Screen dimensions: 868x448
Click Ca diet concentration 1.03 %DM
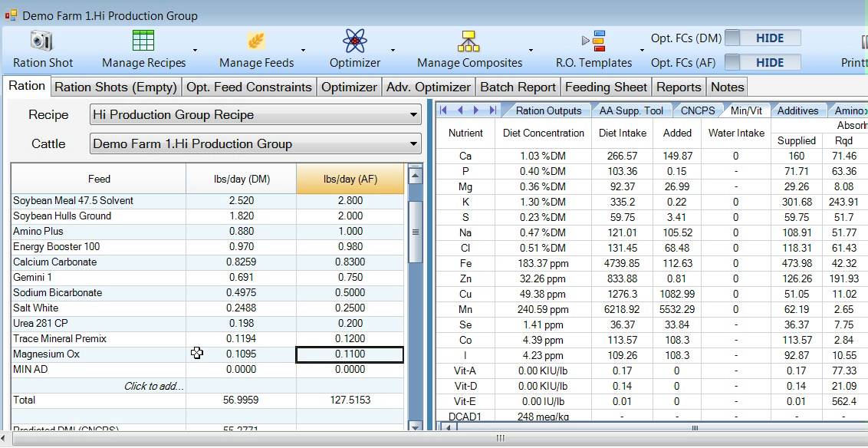coord(543,156)
